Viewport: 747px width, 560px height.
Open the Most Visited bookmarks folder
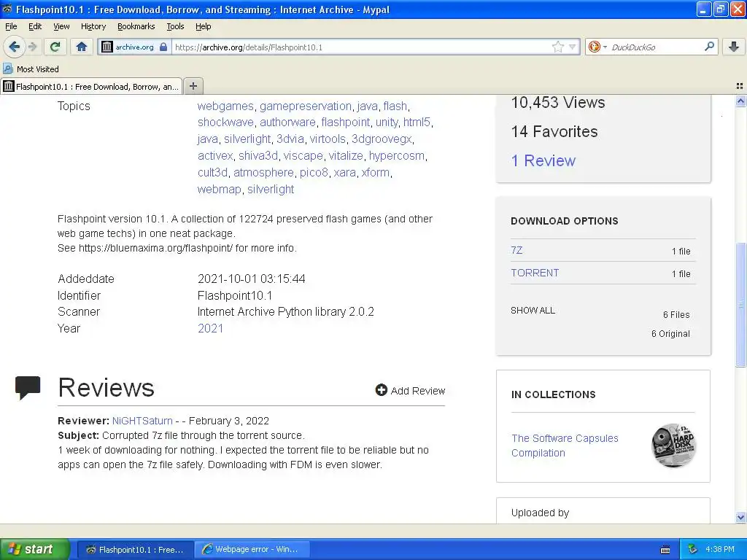(31, 69)
